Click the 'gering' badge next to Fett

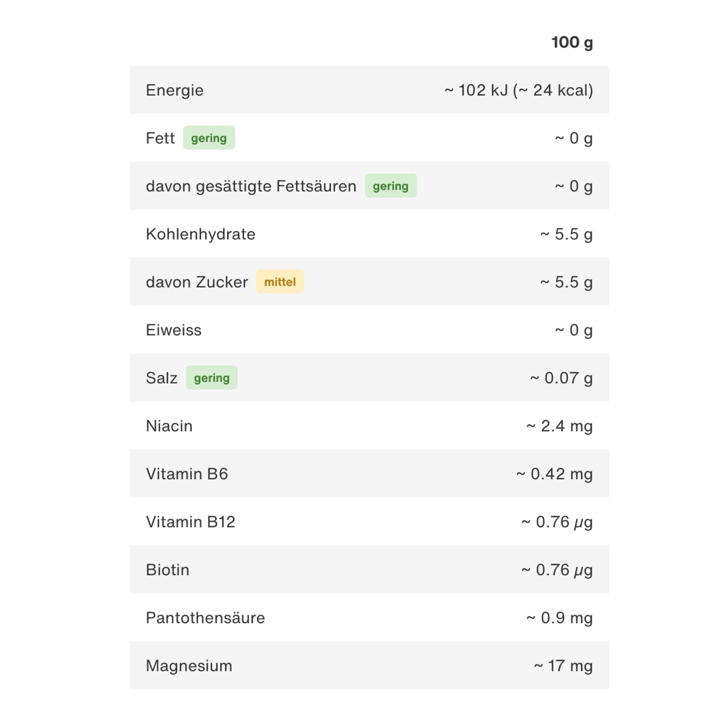pos(209,138)
